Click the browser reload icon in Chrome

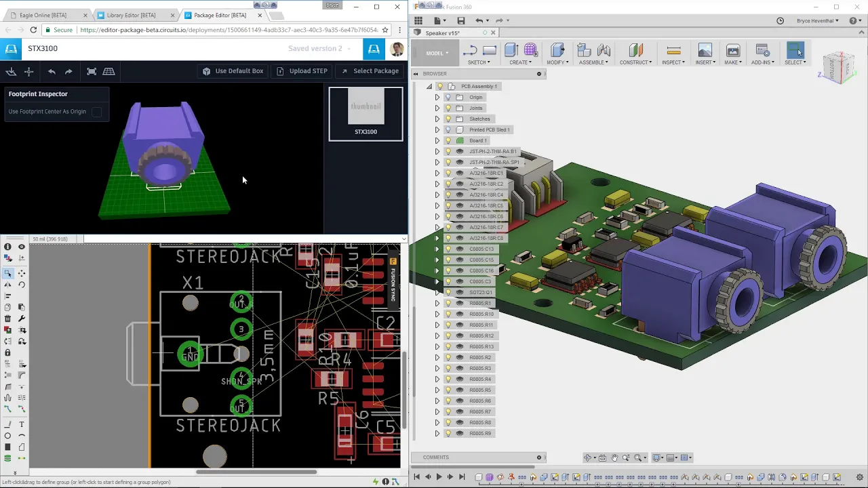33,30
